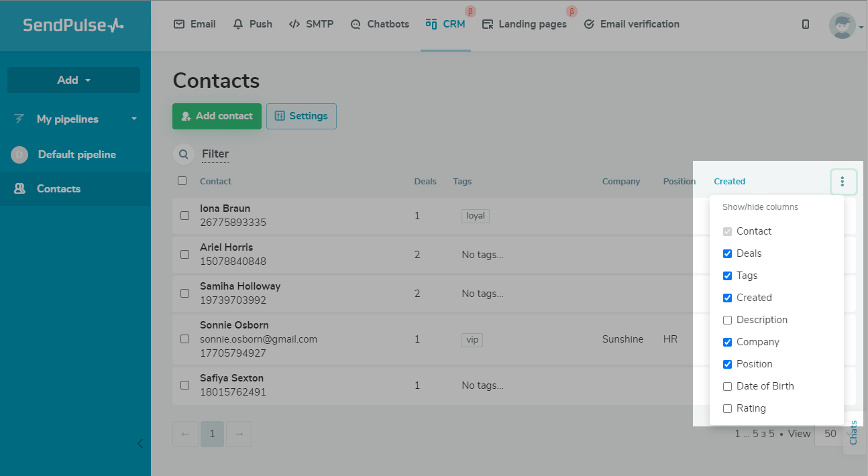
Task: Select all contacts via header checkbox
Action: (182, 180)
